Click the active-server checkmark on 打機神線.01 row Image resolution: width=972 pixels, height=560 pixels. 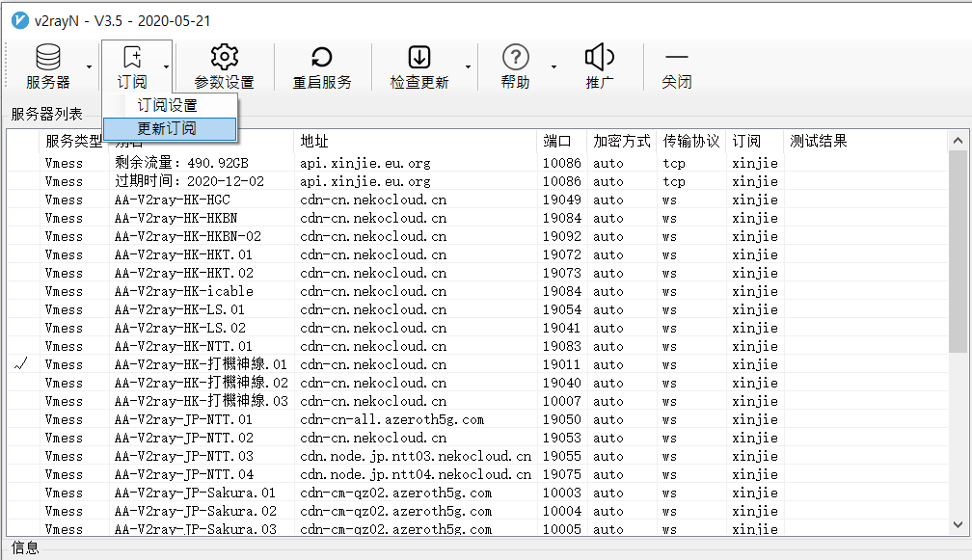[21, 363]
